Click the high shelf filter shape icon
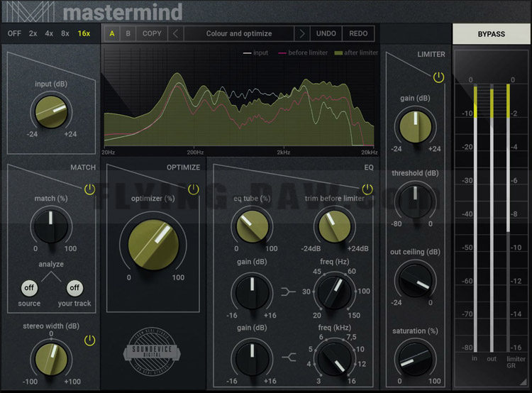532x393 pixels. [289, 357]
